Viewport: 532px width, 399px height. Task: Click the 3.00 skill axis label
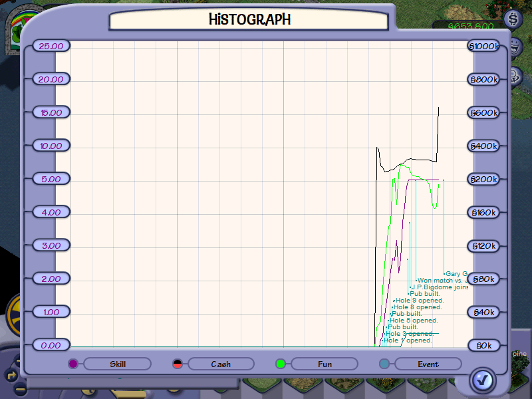tap(51, 245)
